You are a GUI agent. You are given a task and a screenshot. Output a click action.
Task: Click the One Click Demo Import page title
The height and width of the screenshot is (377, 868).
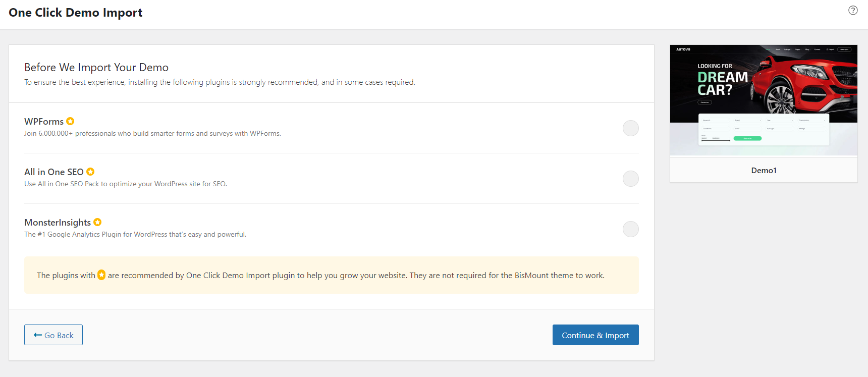pyautogui.click(x=76, y=13)
